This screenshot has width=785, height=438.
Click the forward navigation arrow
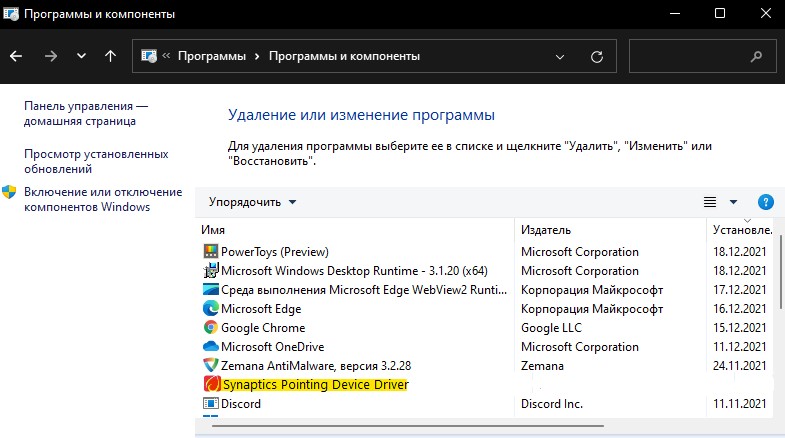tap(51, 56)
